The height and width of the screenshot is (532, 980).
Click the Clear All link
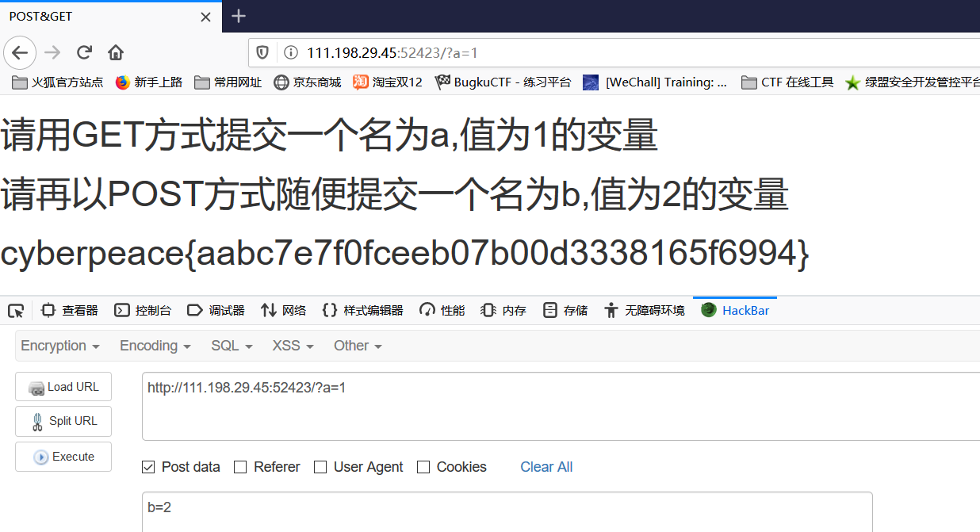(x=546, y=467)
